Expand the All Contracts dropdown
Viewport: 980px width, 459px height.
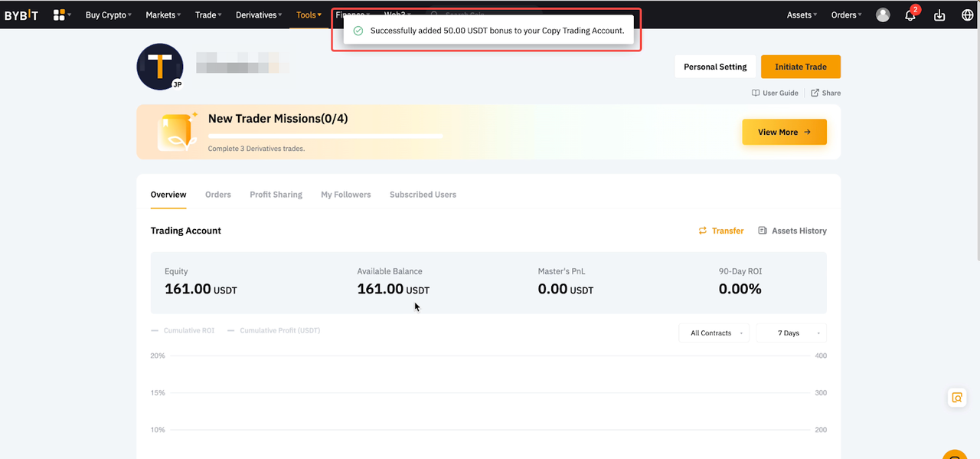point(714,333)
